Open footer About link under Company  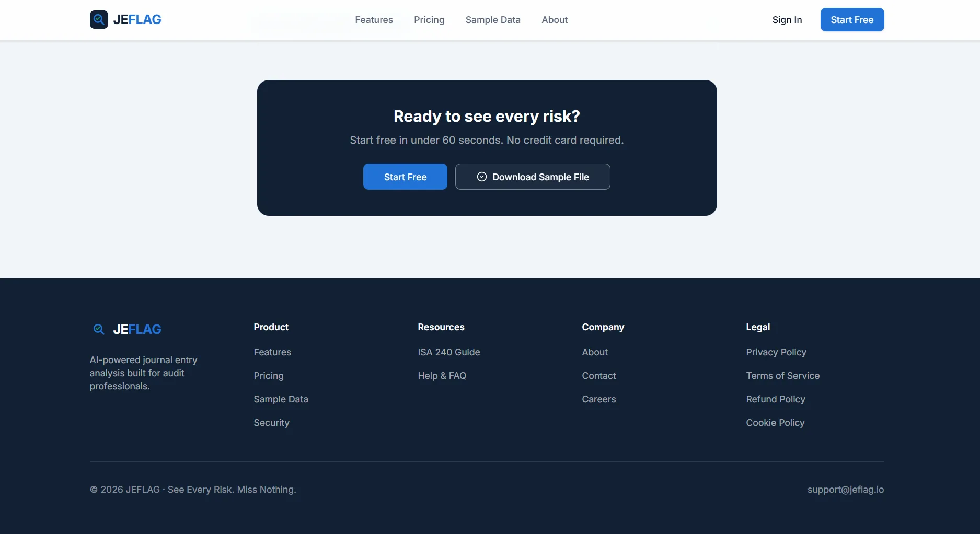(595, 352)
